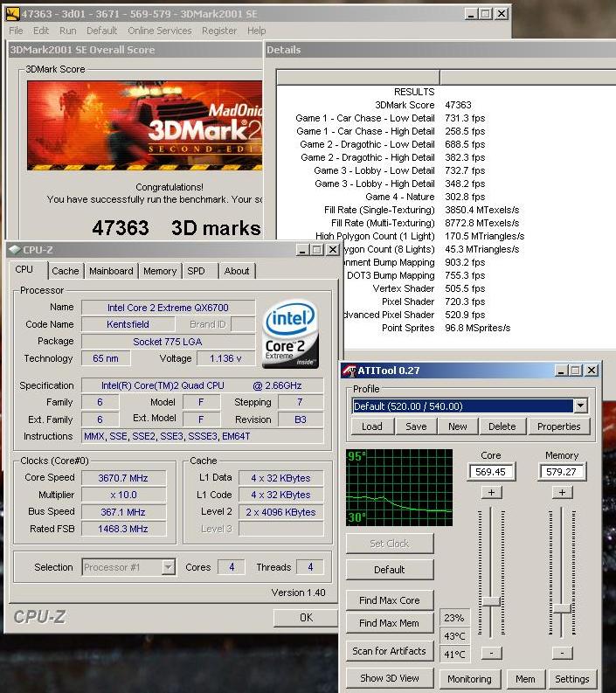
Task: Click Find Max Mem
Action: coord(390,623)
